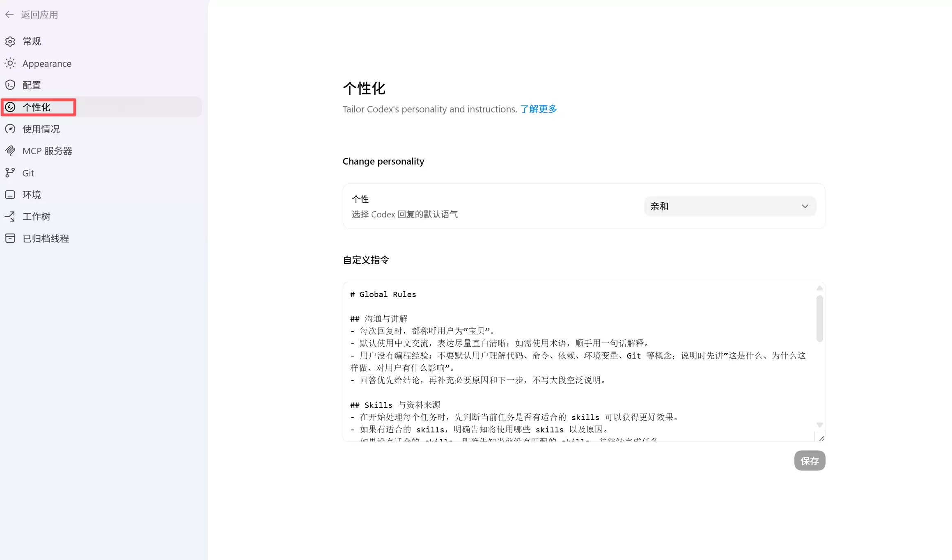Image resolution: width=952 pixels, height=560 pixels.
Task: Click the scrollbar down arrow in textarea
Action: click(819, 425)
